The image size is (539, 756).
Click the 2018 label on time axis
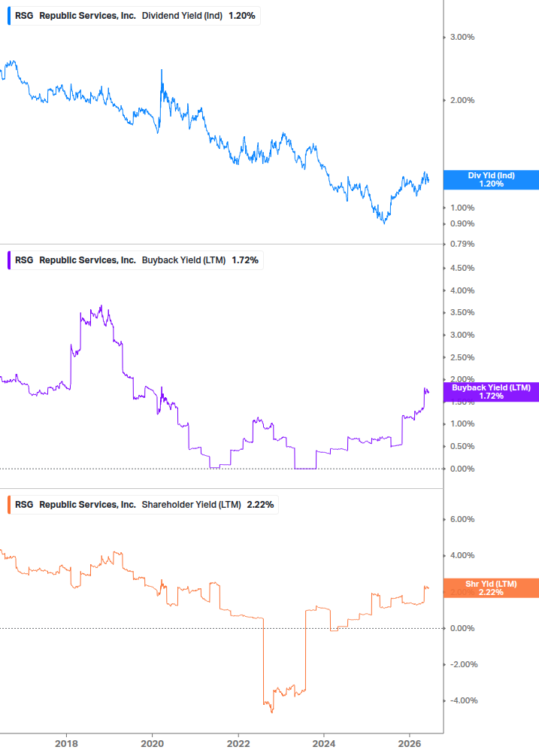[x=66, y=744]
